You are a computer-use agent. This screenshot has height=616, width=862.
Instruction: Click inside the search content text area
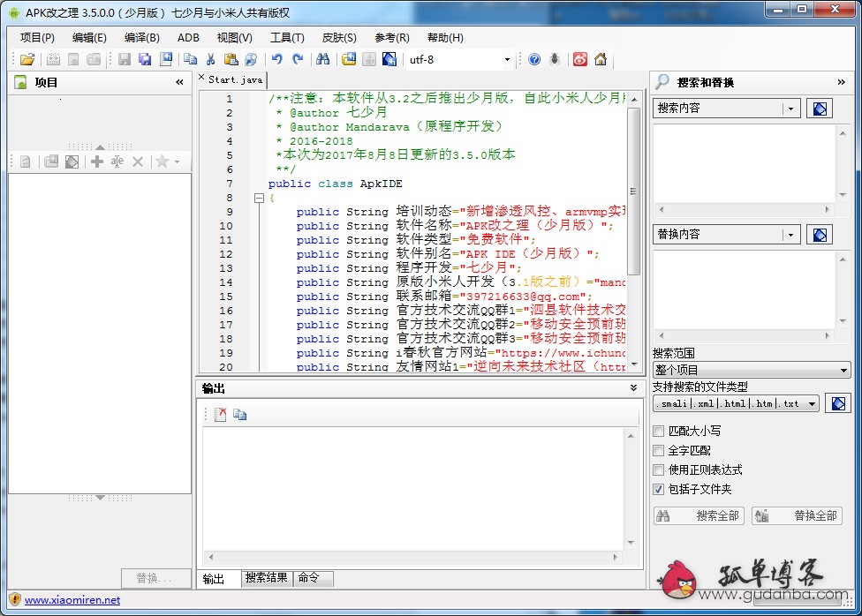[x=745, y=164]
